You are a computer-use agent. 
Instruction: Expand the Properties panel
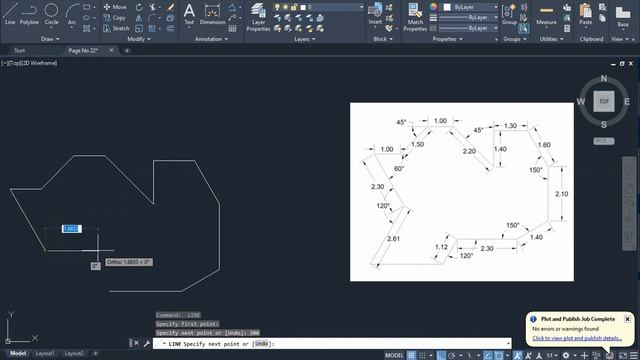point(447,39)
